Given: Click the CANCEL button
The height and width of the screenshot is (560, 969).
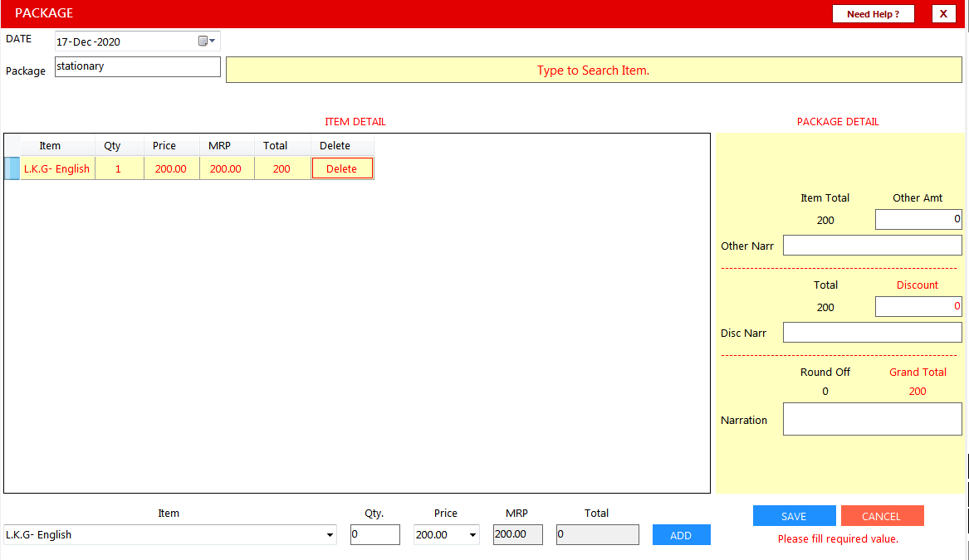Looking at the screenshot, I should (882, 515).
